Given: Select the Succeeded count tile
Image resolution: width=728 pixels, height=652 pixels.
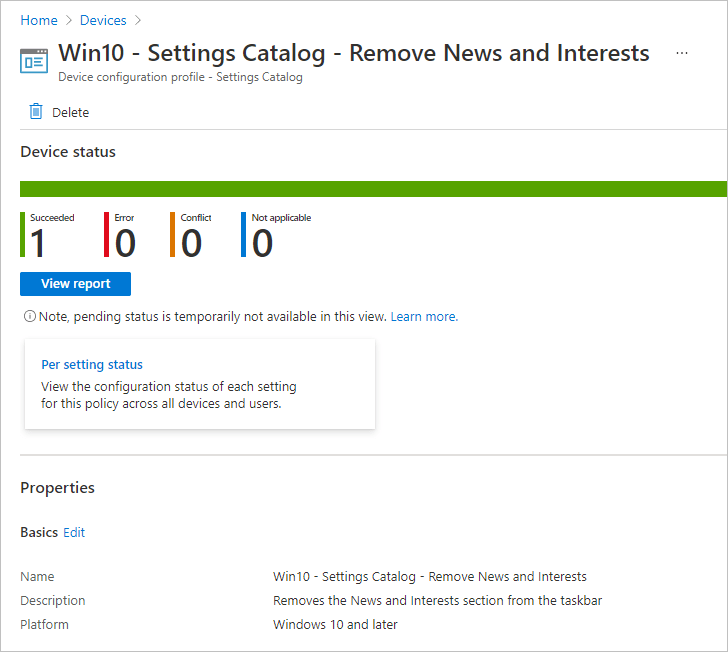Looking at the screenshot, I should [47, 235].
